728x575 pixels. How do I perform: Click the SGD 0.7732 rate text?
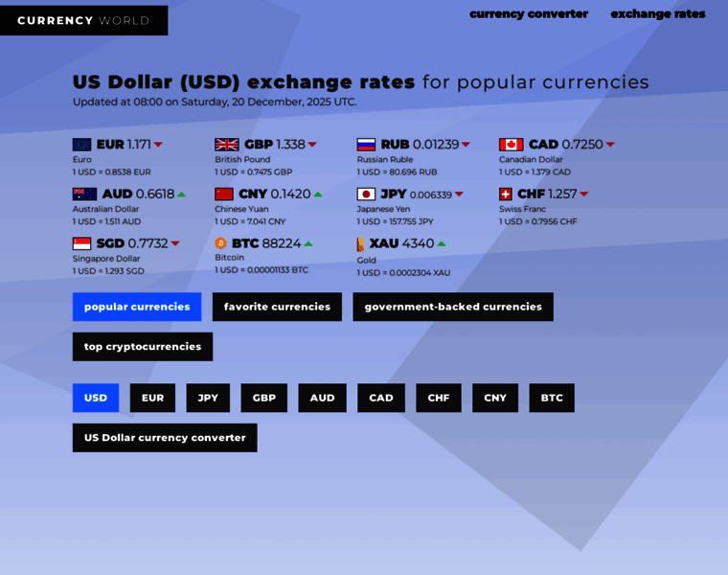click(132, 243)
